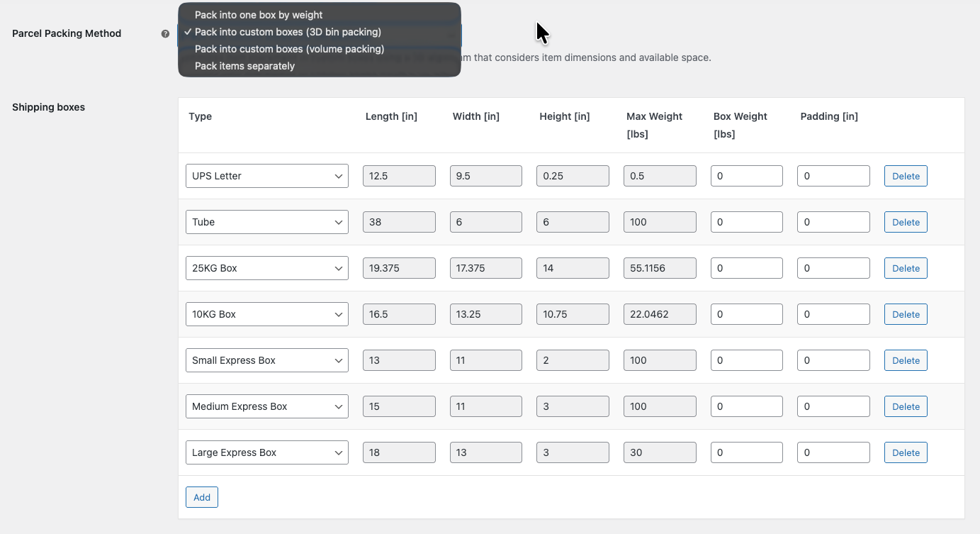Focus Box Weight field for Medium Express Box
This screenshot has height=534, width=980.
(x=746, y=406)
